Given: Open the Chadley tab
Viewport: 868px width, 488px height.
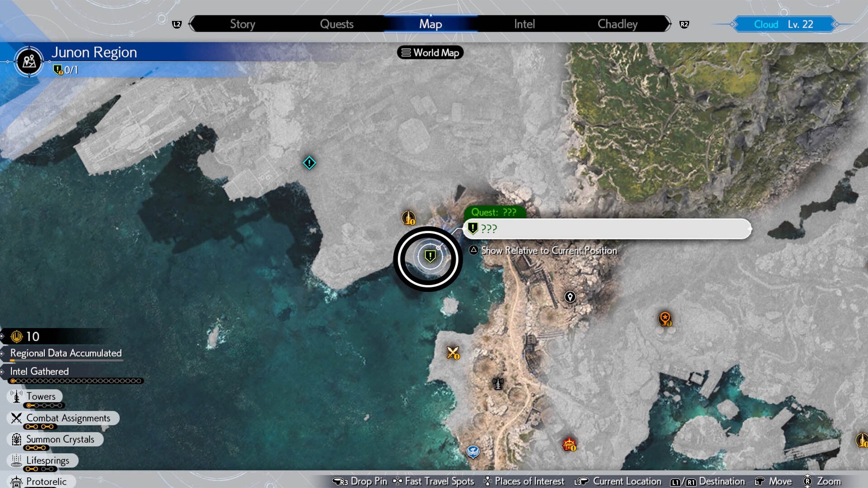Looking at the screenshot, I should tap(617, 24).
